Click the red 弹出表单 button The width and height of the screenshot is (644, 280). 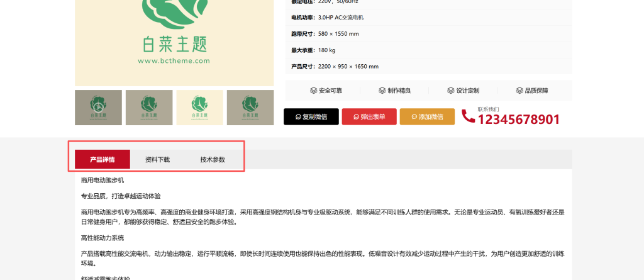pos(369,117)
